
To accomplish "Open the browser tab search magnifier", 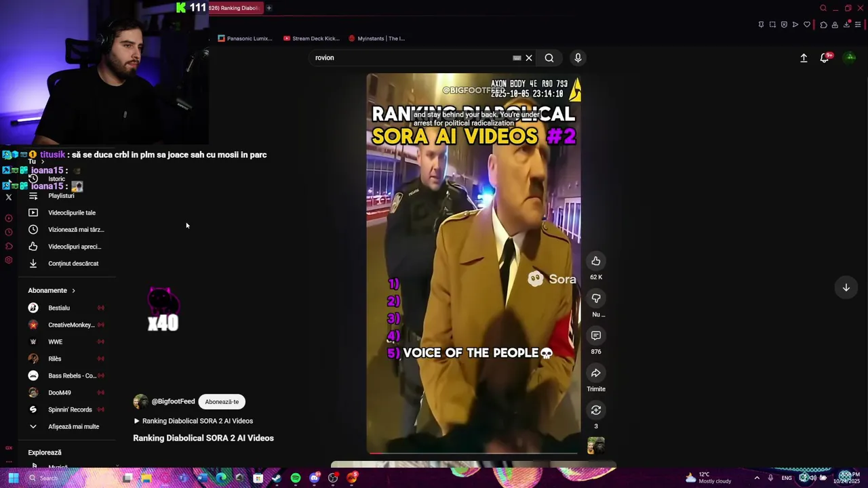I will coord(823,8).
